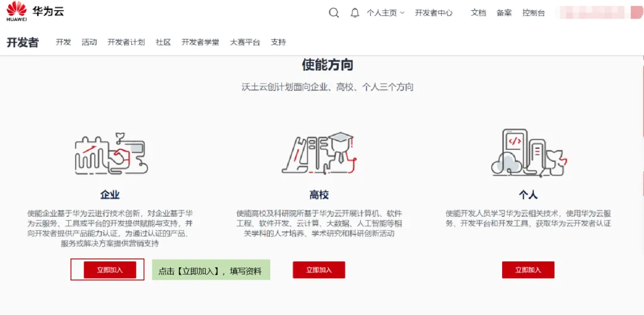Click 立即加入 under 个人
644x315 pixels.
(528, 270)
